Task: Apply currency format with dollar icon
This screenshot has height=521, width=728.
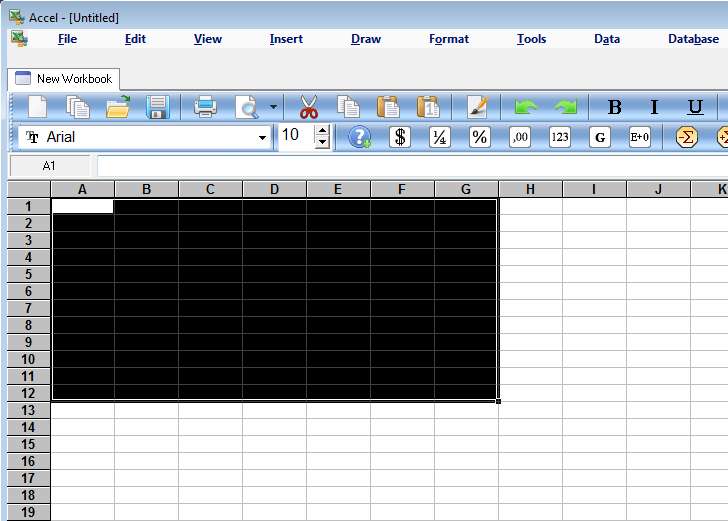Action: 400,137
